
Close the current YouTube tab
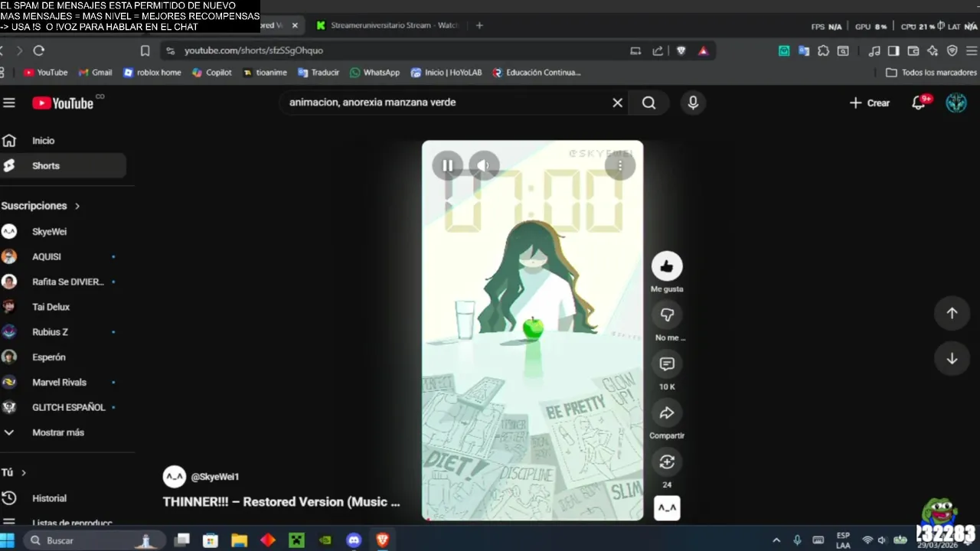click(295, 25)
